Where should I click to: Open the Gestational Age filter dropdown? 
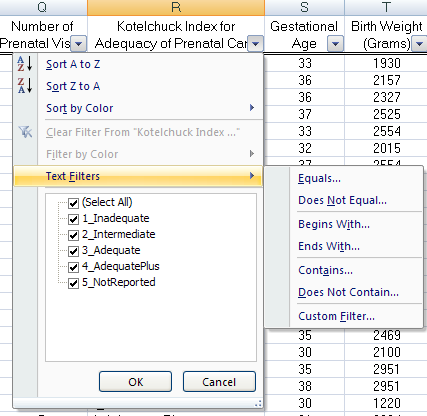coord(335,44)
